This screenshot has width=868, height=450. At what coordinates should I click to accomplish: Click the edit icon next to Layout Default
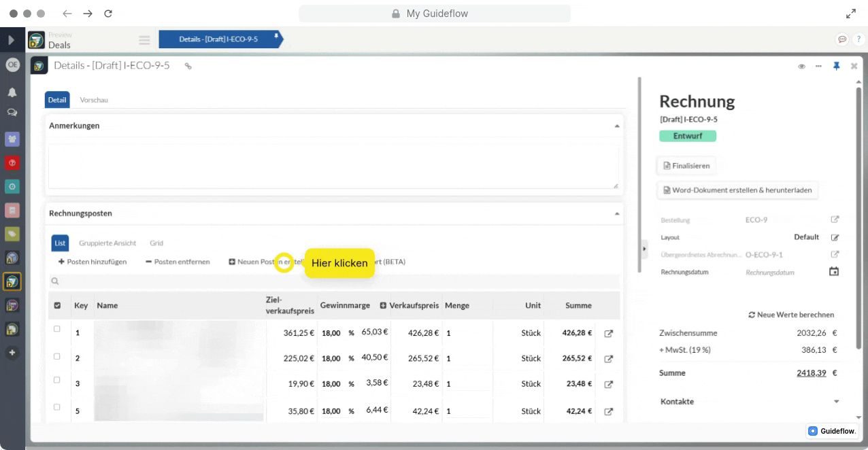(835, 238)
